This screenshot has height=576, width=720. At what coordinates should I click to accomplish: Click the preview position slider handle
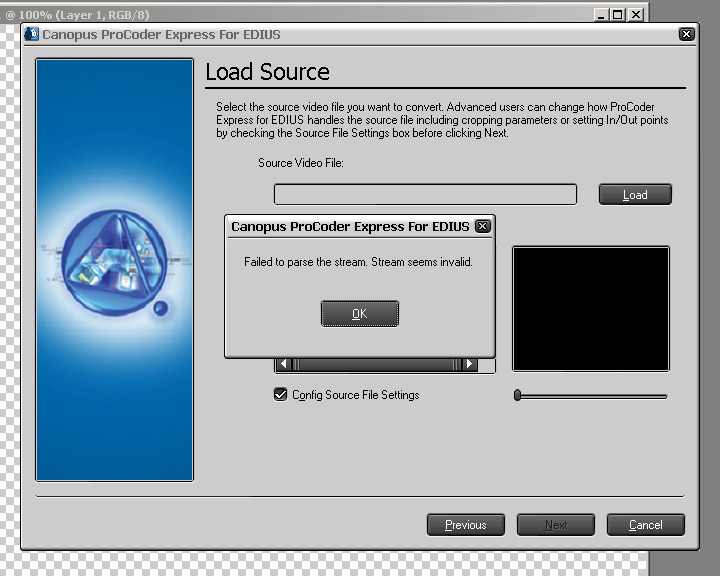tap(518, 395)
